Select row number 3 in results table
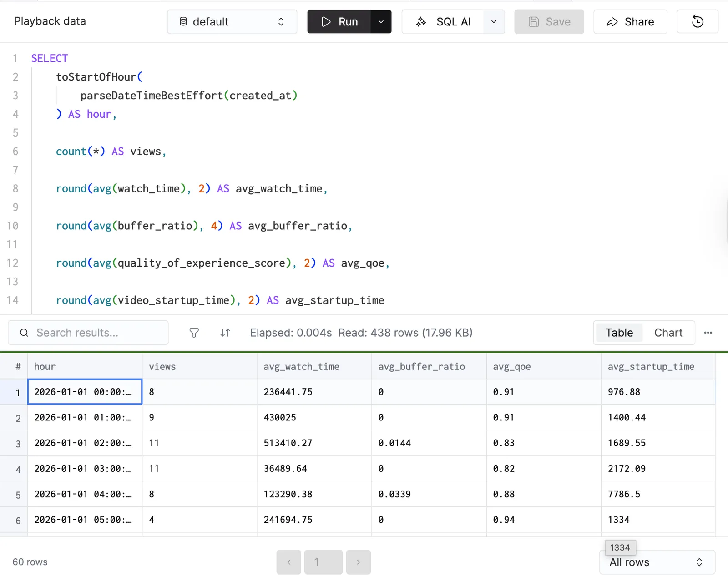Screen dimensions: 728x587 (x=14, y=444)
